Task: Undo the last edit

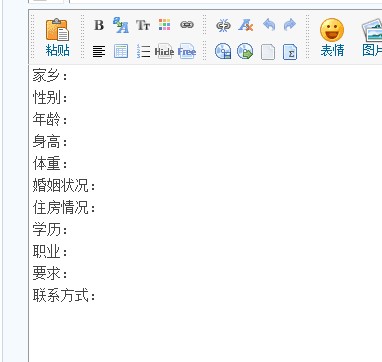Action: point(269,25)
